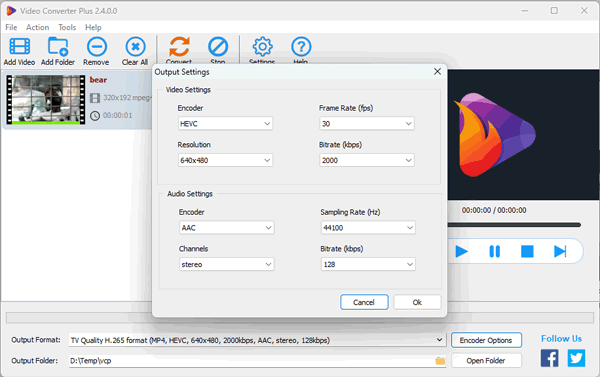Expand the Sampling Rate 44100 dropdown
The width and height of the screenshot is (600, 377).
coord(410,228)
